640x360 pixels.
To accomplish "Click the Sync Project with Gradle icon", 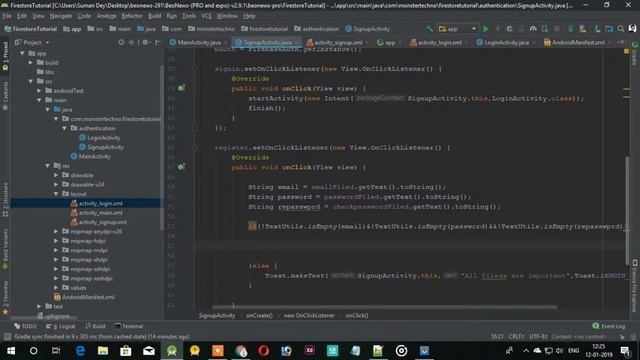I will pos(571,29).
